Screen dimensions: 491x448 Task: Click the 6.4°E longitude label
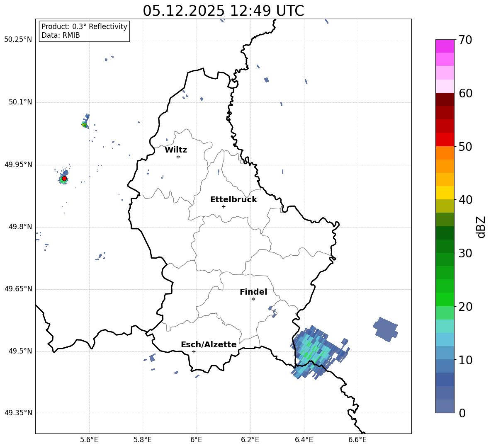tap(304, 440)
